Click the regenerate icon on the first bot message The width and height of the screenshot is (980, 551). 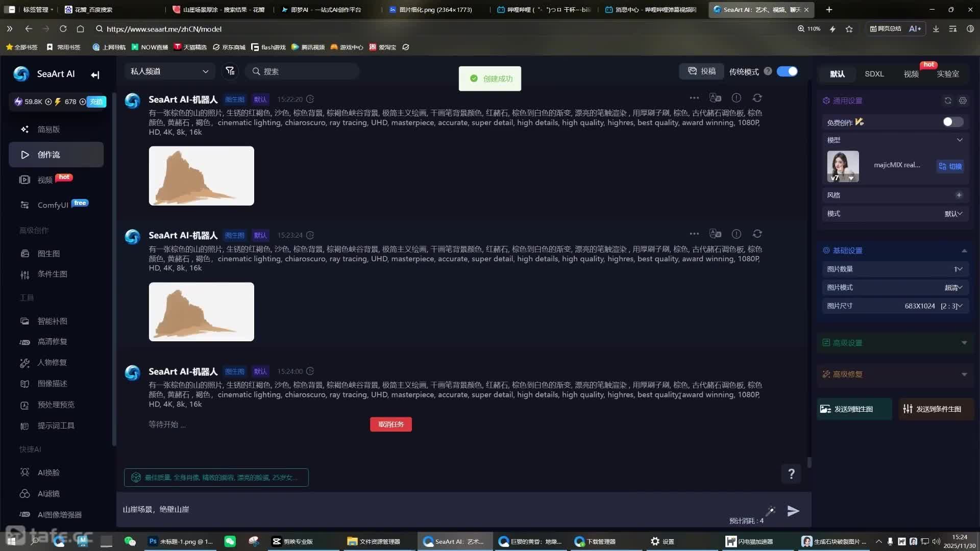757,97
